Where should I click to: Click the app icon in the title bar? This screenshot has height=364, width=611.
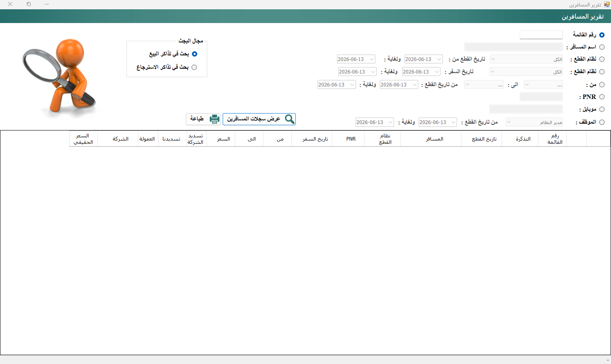[607, 4]
